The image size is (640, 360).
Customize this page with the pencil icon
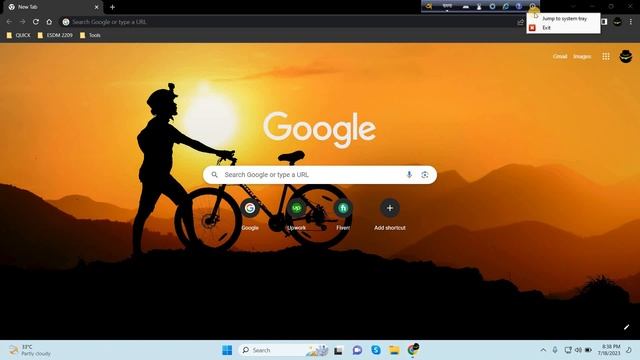click(627, 327)
